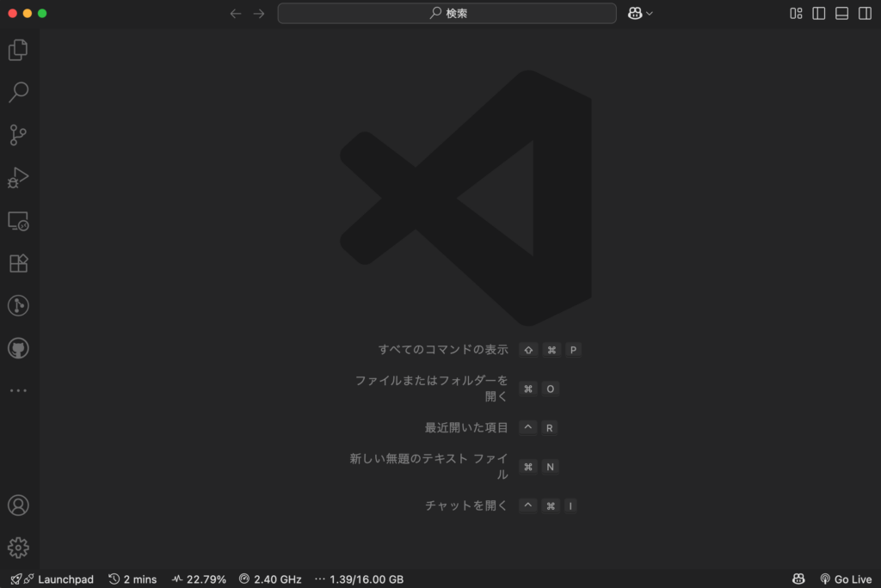Click the 22.79% CPU usage status item
881x588 pixels.
point(199,579)
